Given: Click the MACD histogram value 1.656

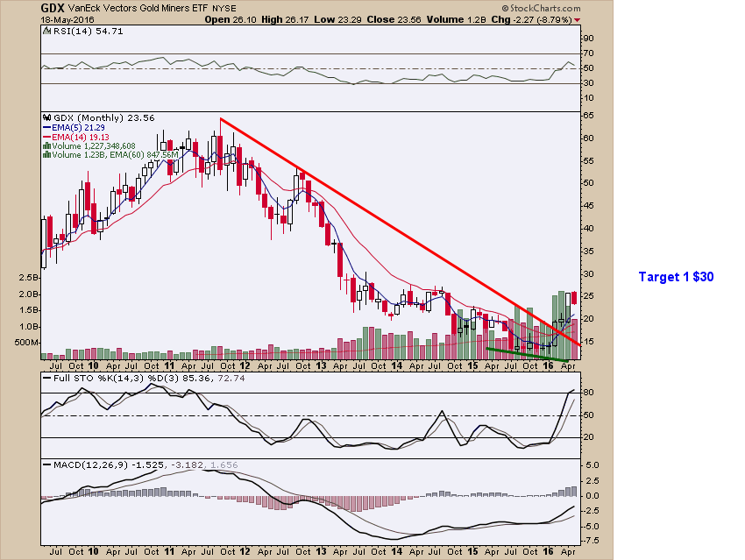Looking at the screenshot, I should coord(223,465).
